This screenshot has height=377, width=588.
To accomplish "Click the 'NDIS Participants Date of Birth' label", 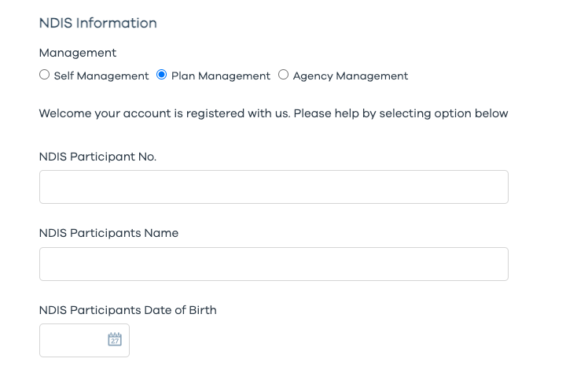I will click(127, 310).
